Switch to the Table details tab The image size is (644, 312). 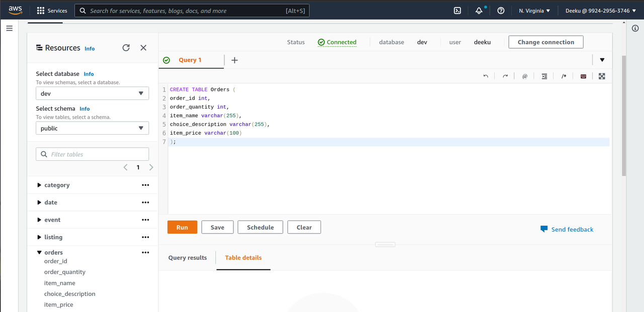coord(243,258)
